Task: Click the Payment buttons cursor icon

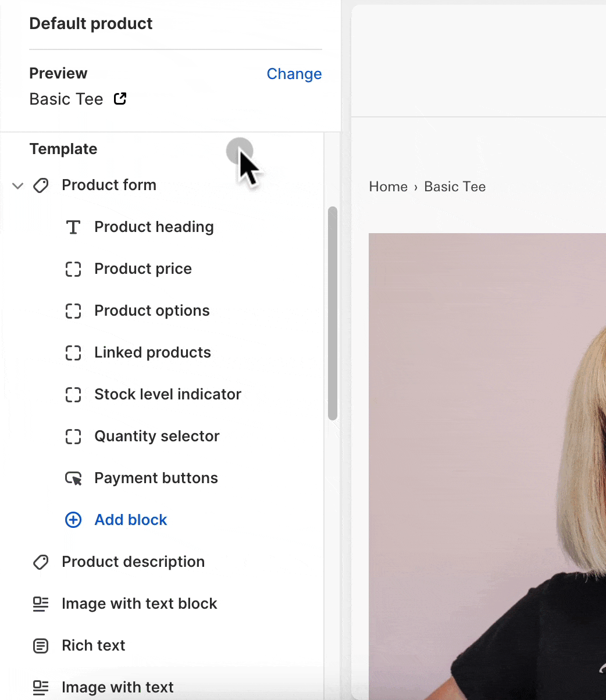Action: coord(73,478)
